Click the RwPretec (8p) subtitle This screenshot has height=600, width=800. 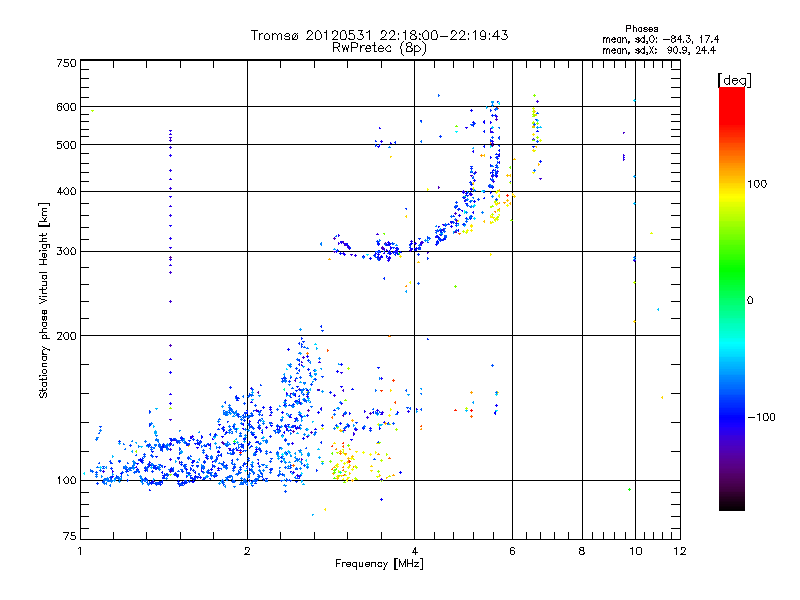pyautogui.click(x=379, y=48)
